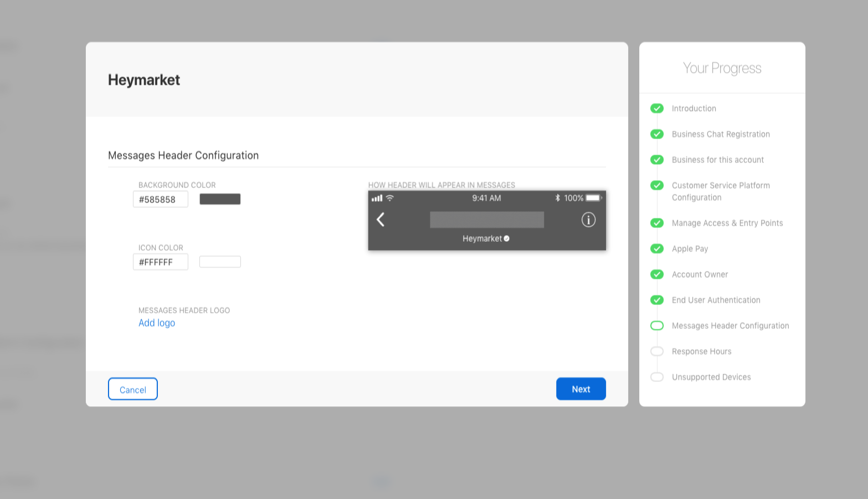Click the Your Progress heading
Screen dimensions: 868x499
(722, 68)
